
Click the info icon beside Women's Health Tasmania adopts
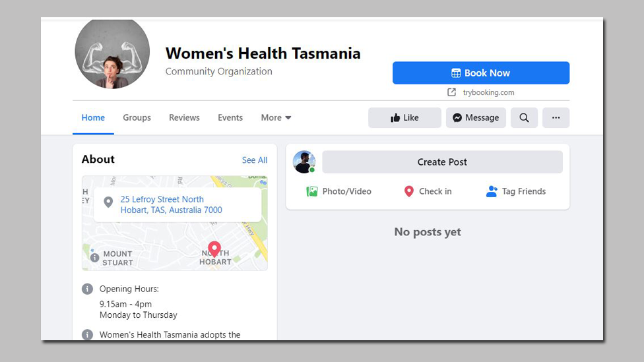pyautogui.click(x=87, y=334)
